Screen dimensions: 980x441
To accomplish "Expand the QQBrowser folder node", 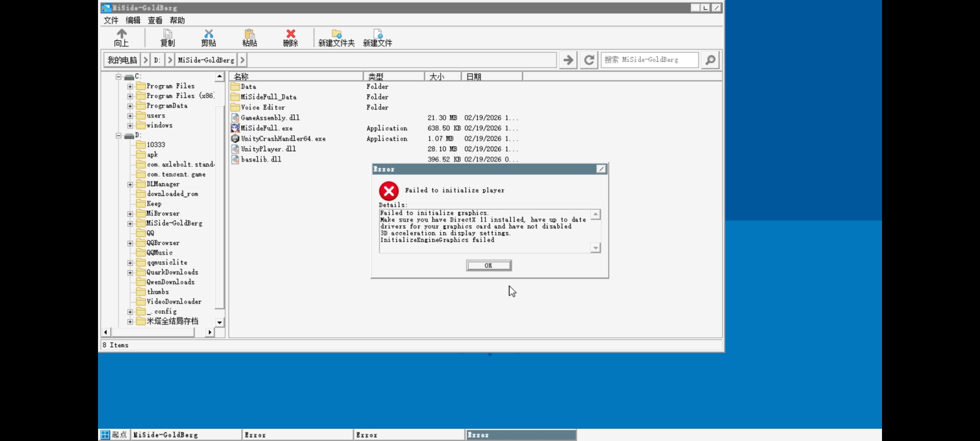I will pos(130,243).
